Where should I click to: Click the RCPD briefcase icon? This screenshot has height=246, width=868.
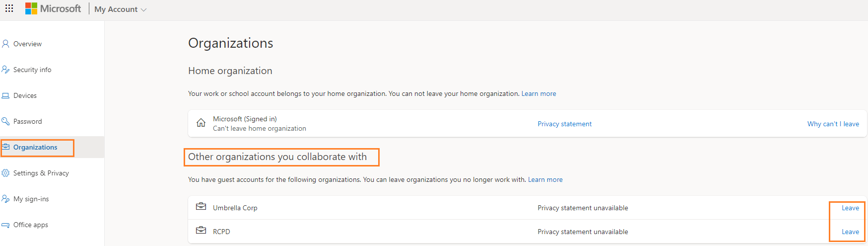201,230
